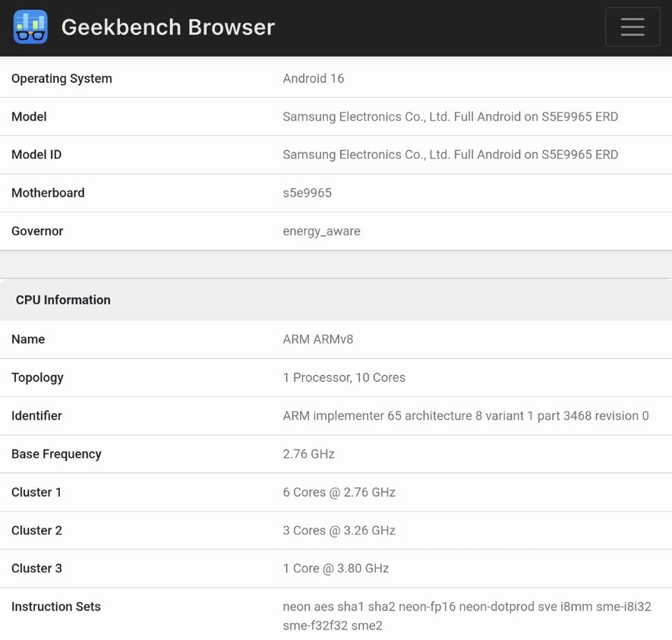
Task: Click the 1 Processor, 10 Cores value
Action: click(344, 378)
